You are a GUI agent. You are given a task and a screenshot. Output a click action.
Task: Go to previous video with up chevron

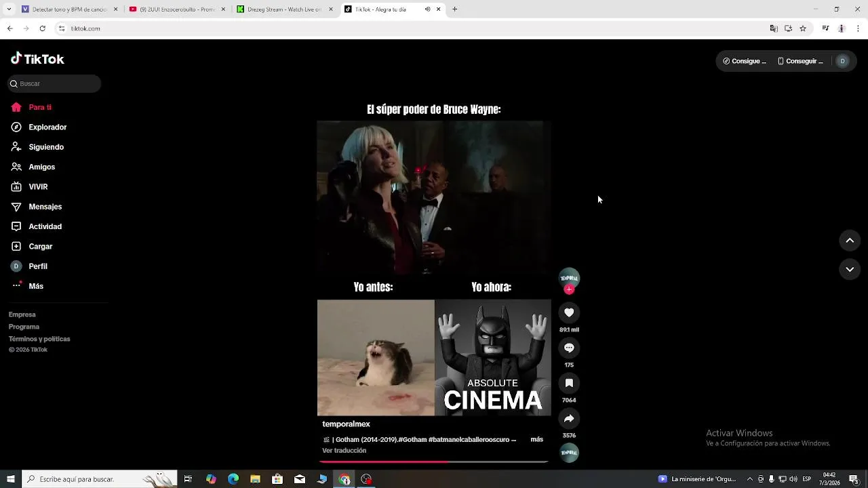[x=850, y=241]
